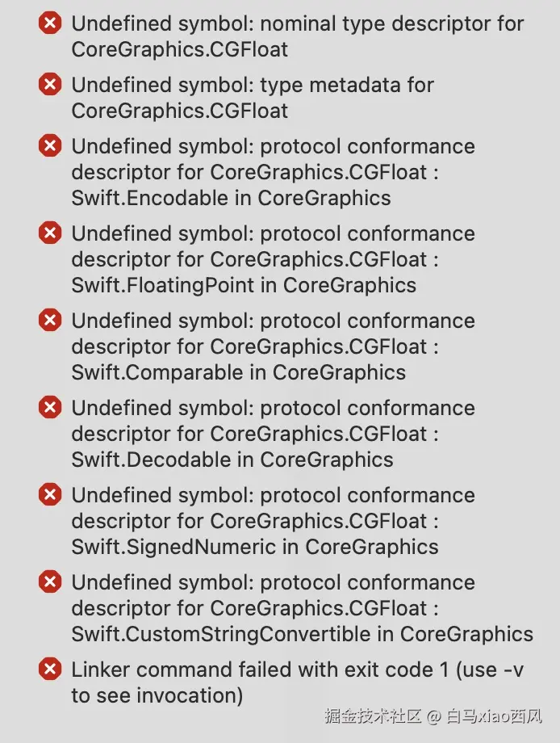Select the Swift.Decodable in CoreGraphics error
This screenshot has width=560, height=743.
point(273,434)
